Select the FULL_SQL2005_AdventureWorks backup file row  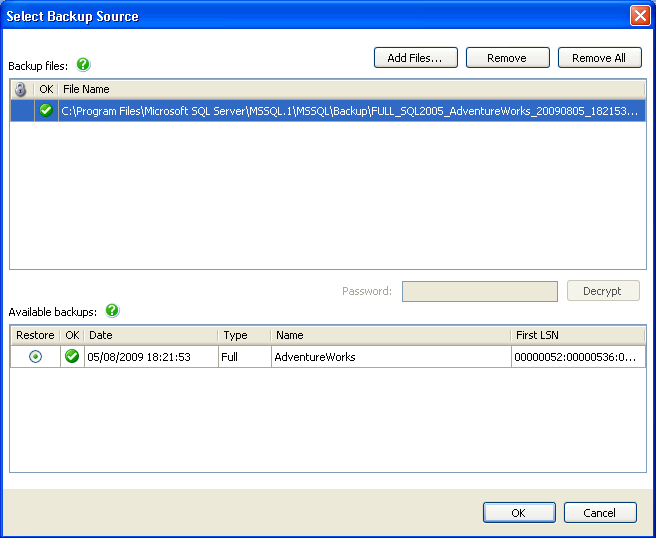[x=350, y=111]
